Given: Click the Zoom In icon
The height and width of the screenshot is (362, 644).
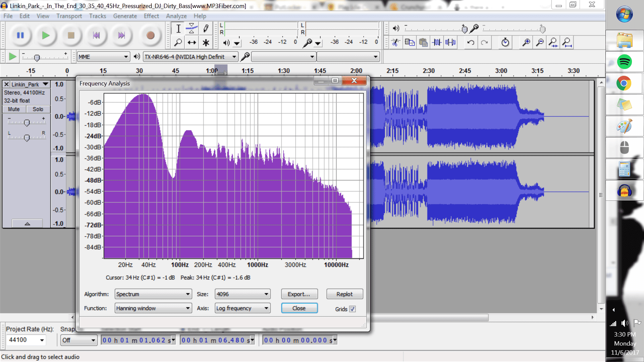Looking at the screenshot, I should tap(526, 42).
